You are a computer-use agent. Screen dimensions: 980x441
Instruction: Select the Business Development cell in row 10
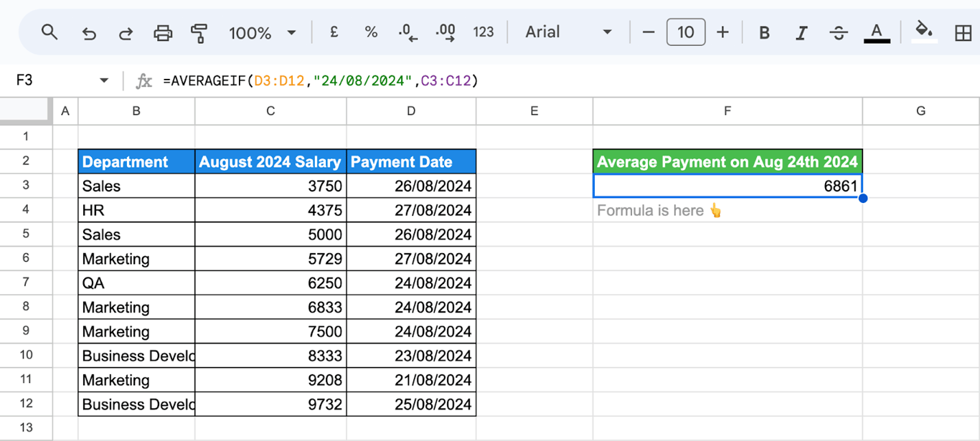(136, 356)
